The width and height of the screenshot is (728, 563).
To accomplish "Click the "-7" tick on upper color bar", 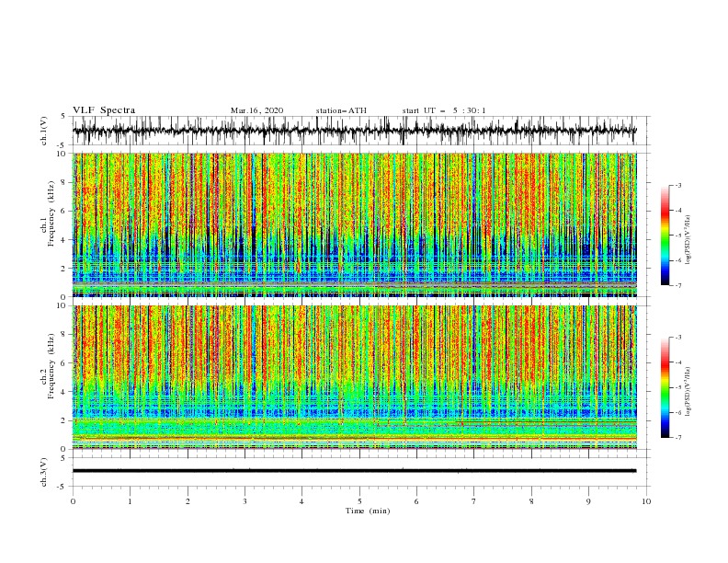I will coord(678,286).
